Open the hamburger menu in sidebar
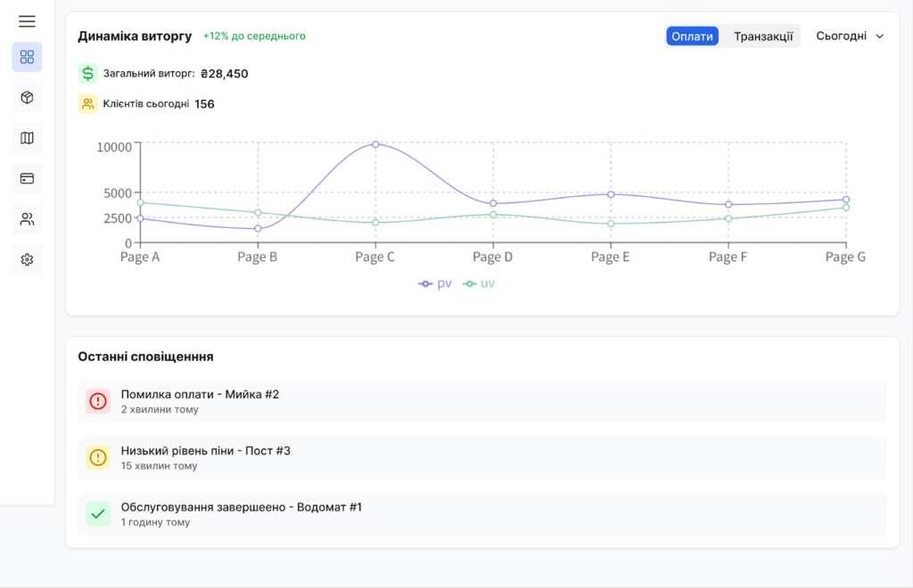This screenshot has height=588, width=913. click(x=27, y=21)
